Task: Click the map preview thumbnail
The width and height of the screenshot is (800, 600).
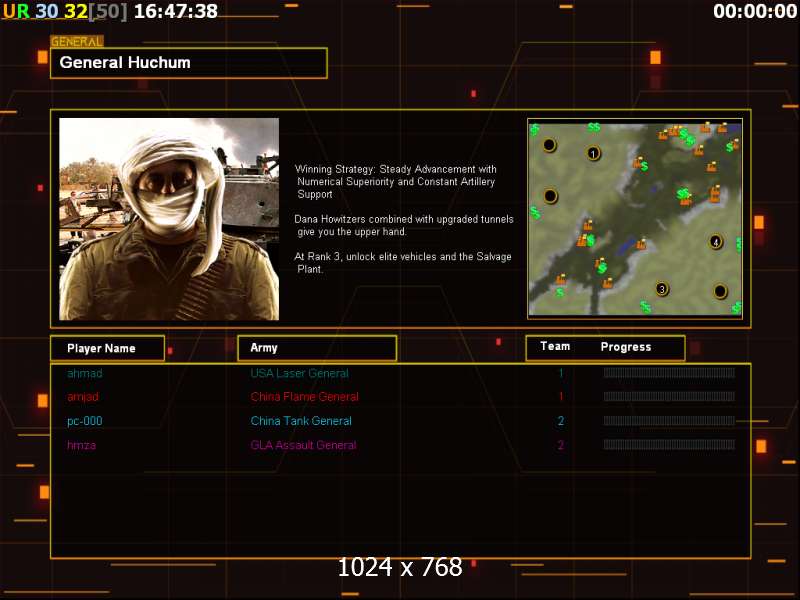Action: (x=635, y=219)
